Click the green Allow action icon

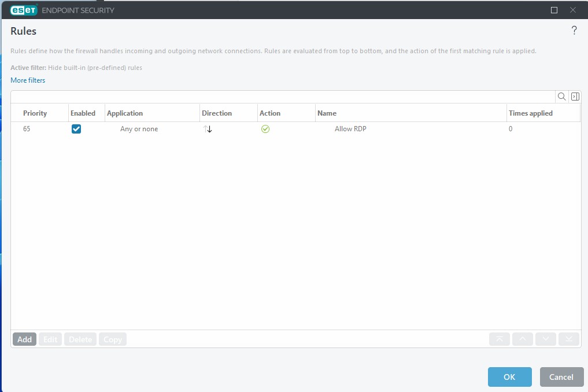point(265,129)
